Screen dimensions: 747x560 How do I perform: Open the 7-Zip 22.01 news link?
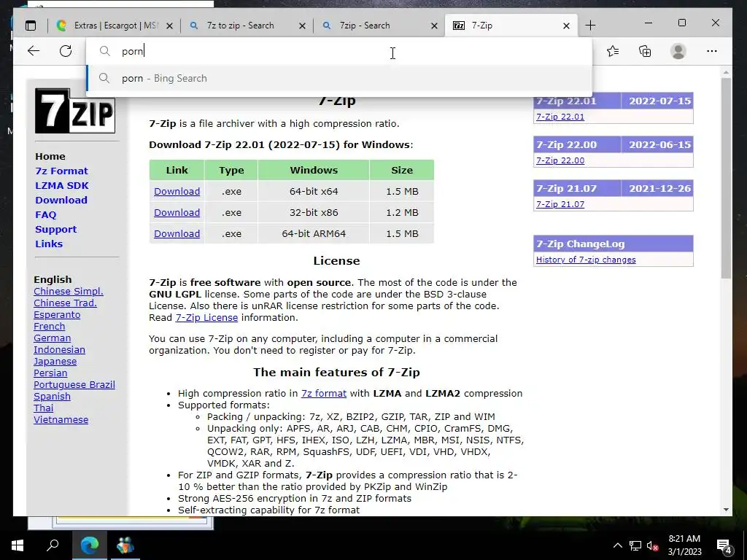pos(560,117)
